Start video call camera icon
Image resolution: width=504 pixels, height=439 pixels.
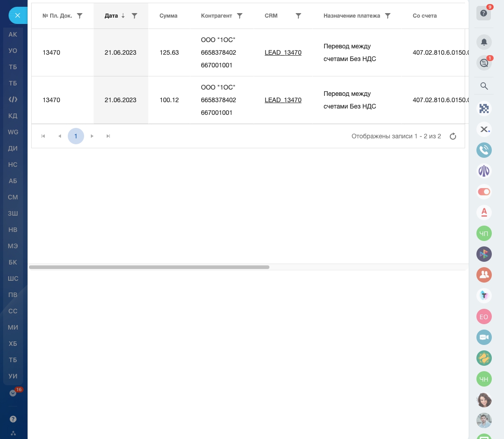484,337
